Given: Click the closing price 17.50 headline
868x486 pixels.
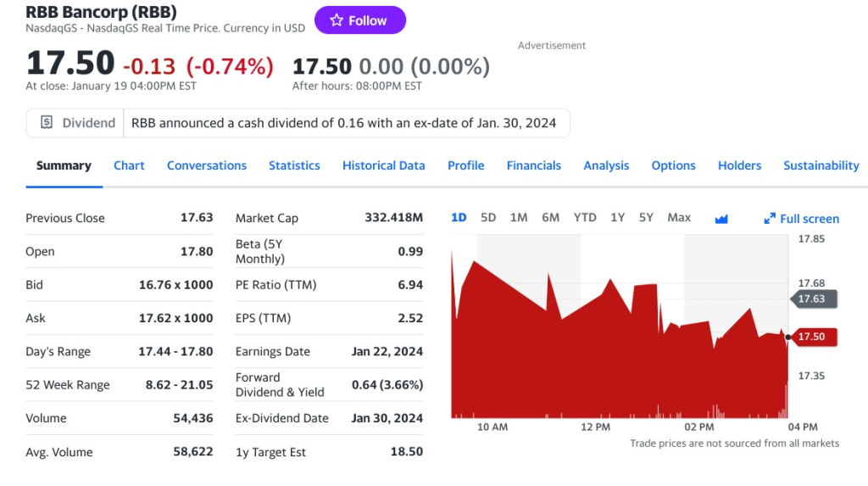Looking at the screenshot, I should point(70,63).
